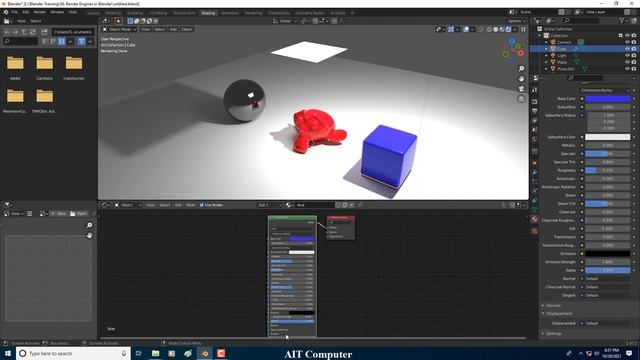Click the outliner search field
Image resolution: width=640 pixels, height=360 pixels.
[x=581, y=20]
